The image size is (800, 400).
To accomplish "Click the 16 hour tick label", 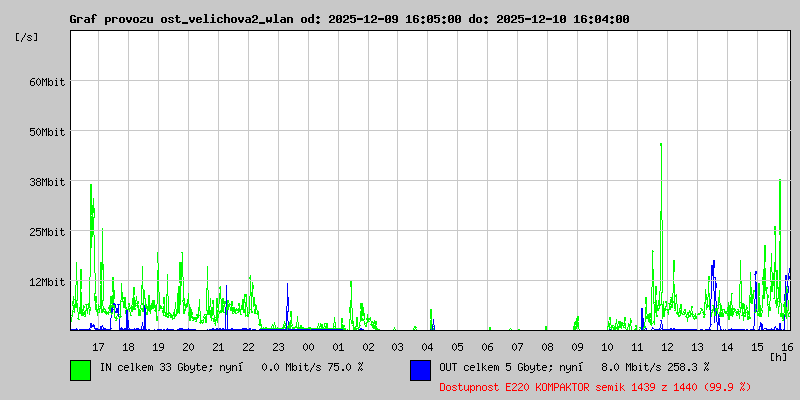I will click(x=786, y=347).
